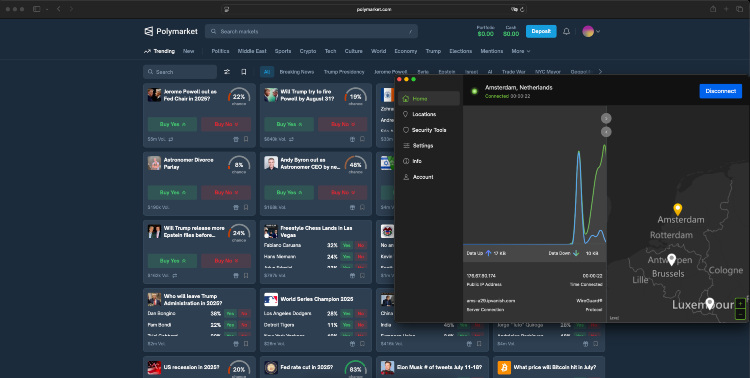Click the Deposit button
Image resolution: width=750 pixels, height=378 pixels.
541,31
